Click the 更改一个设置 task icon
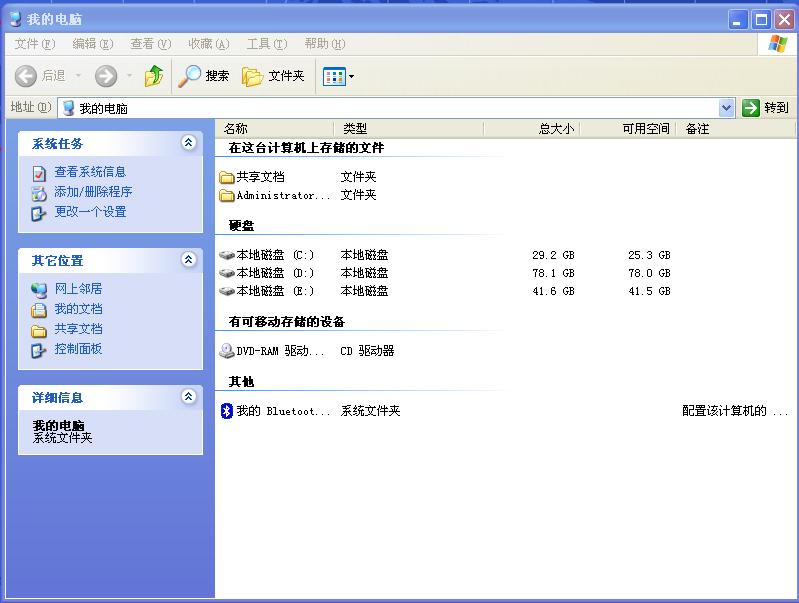This screenshot has width=799, height=603. [39, 213]
